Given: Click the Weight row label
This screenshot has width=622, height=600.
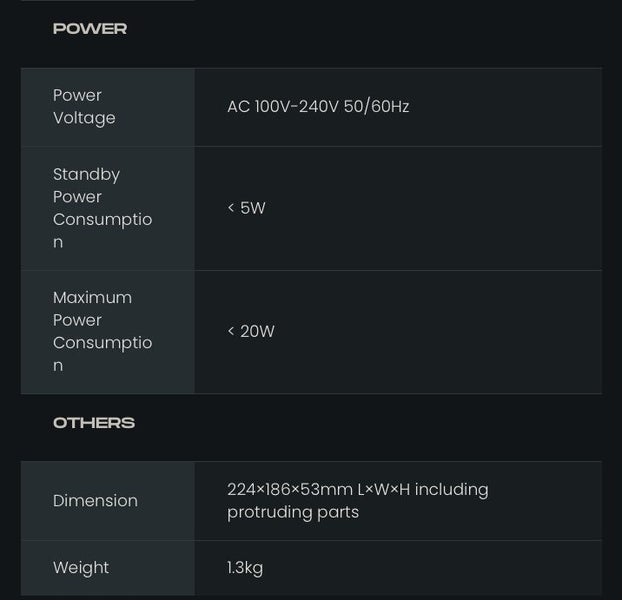Looking at the screenshot, I should click(x=81, y=568).
